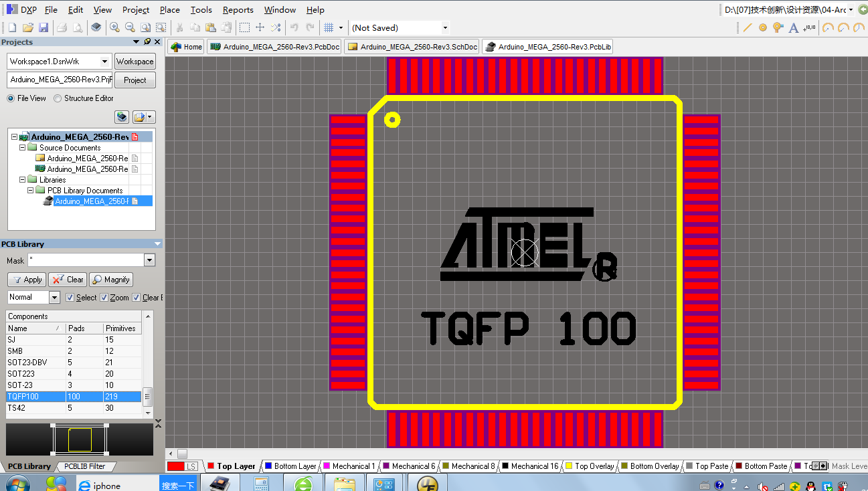Click the Move selection cross-arrow icon
Viewport: 868px width, 491px height.
pyautogui.click(x=260, y=27)
